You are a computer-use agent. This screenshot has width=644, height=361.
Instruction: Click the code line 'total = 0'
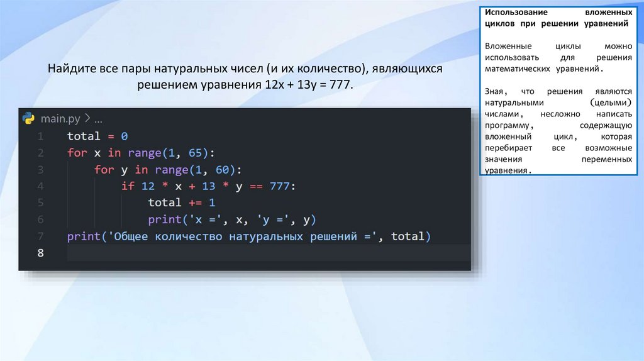coord(97,136)
